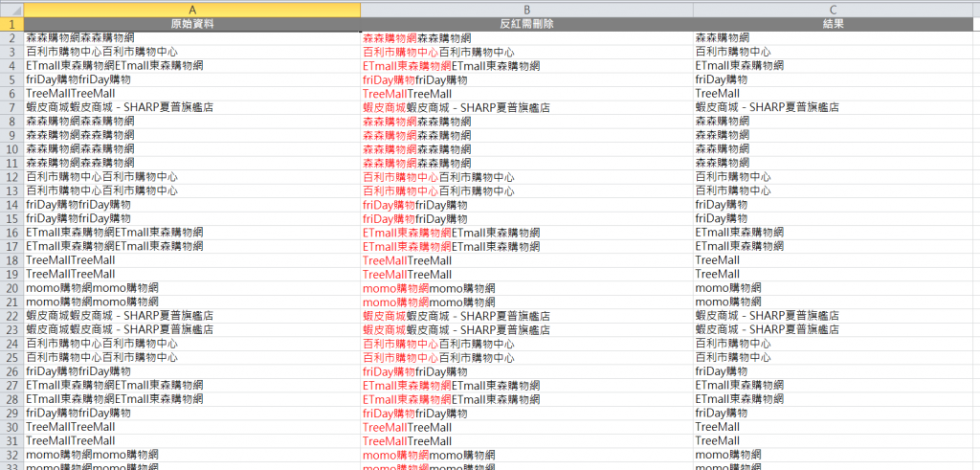Click cell A5 friDay購物friDay購物

point(191,80)
